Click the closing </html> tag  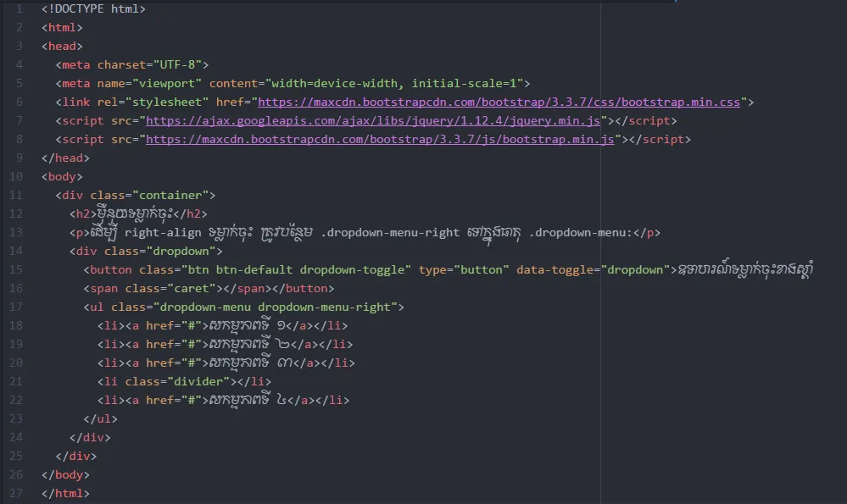pyautogui.click(x=65, y=493)
